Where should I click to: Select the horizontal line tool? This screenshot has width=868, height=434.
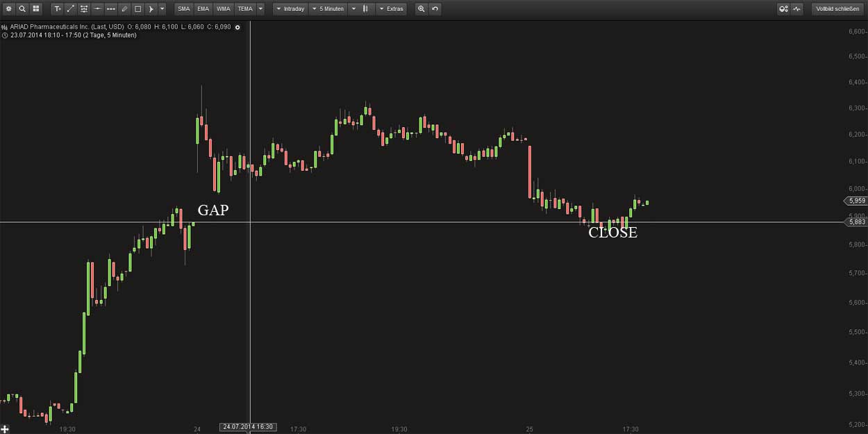[x=97, y=8]
